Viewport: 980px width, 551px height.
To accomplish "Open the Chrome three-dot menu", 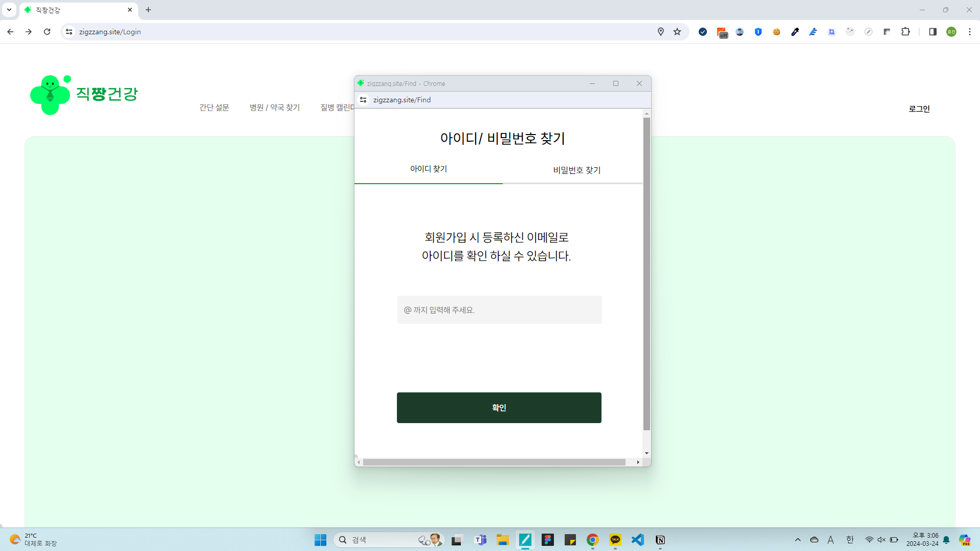I will [x=969, y=32].
